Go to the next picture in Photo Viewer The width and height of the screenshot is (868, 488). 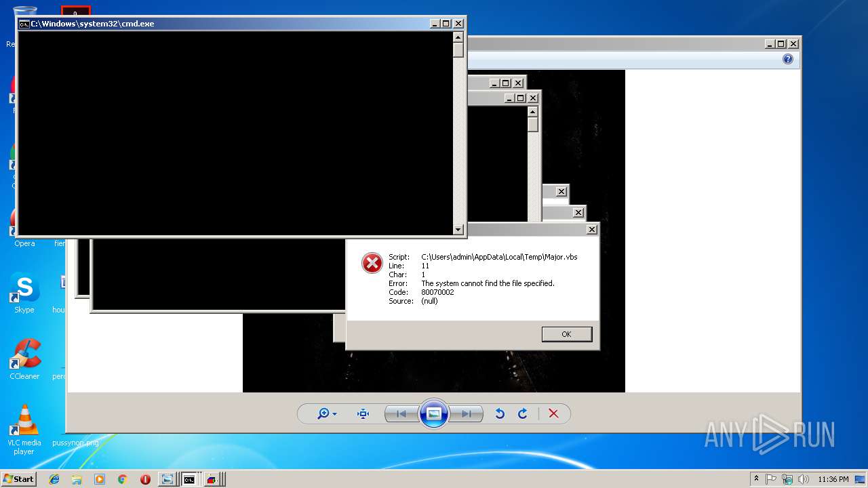point(467,413)
